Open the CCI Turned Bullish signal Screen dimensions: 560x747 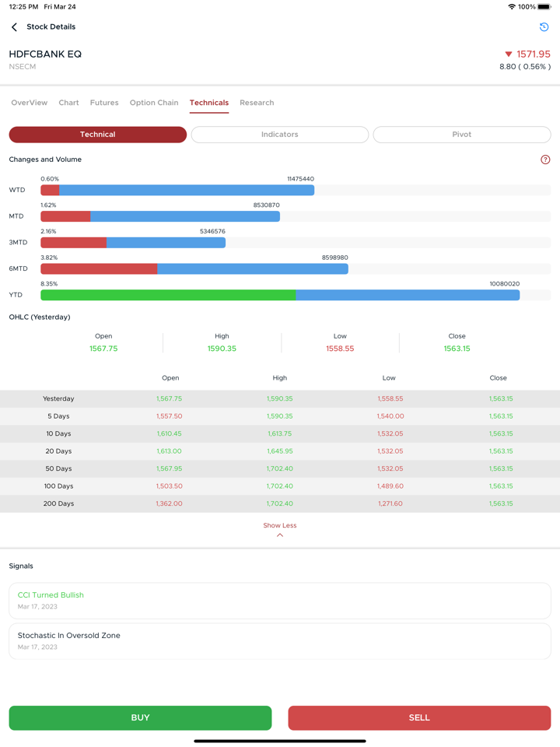click(280, 601)
